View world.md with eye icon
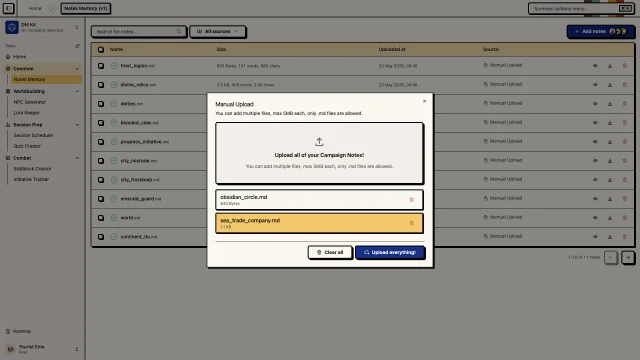This screenshot has width=640, height=360. [x=595, y=218]
